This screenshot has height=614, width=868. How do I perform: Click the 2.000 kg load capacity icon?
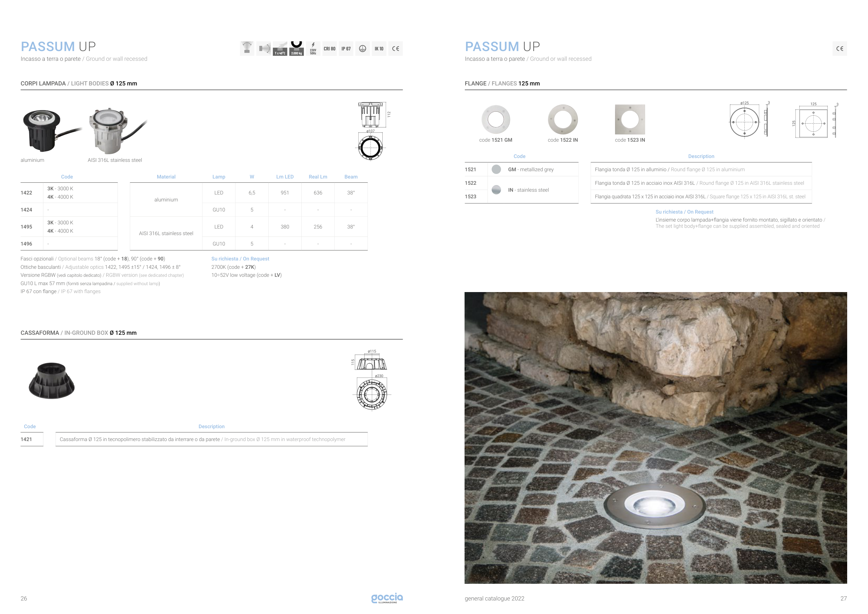click(297, 49)
